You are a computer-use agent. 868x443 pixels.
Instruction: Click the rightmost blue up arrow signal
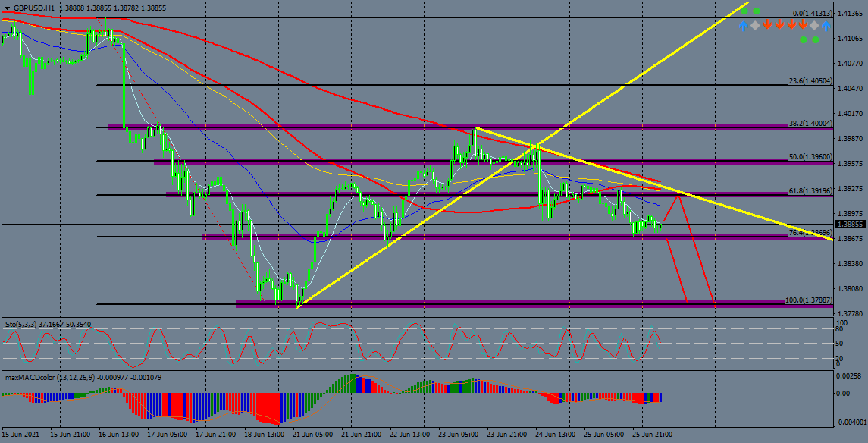pos(826,25)
